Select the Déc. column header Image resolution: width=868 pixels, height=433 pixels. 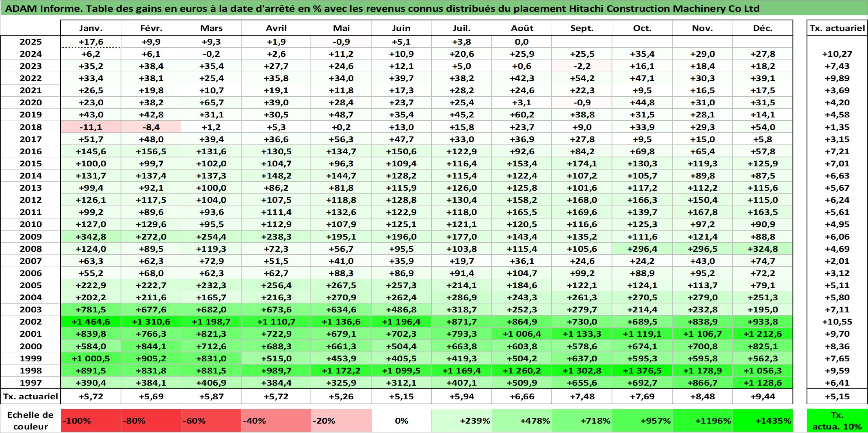pyautogui.click(x=763, y=28)
